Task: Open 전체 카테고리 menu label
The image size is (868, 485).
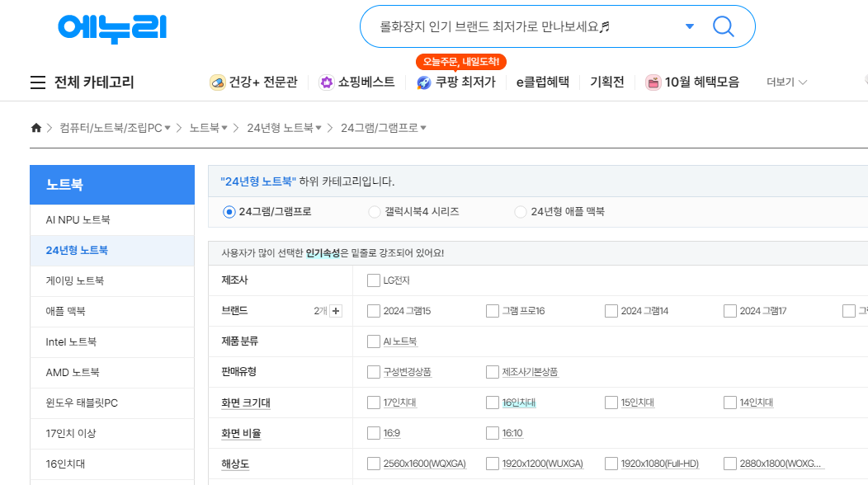Action: click(94, 82)
